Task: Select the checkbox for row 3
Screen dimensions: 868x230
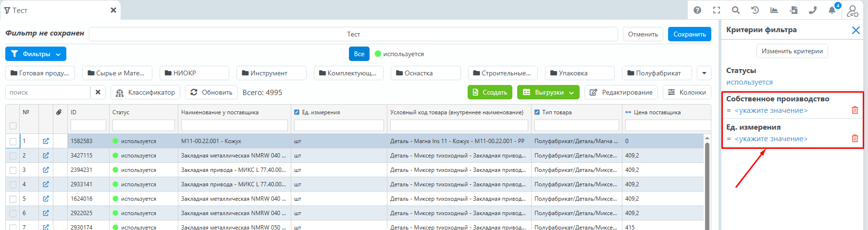Action: click(x=13, y=170)
